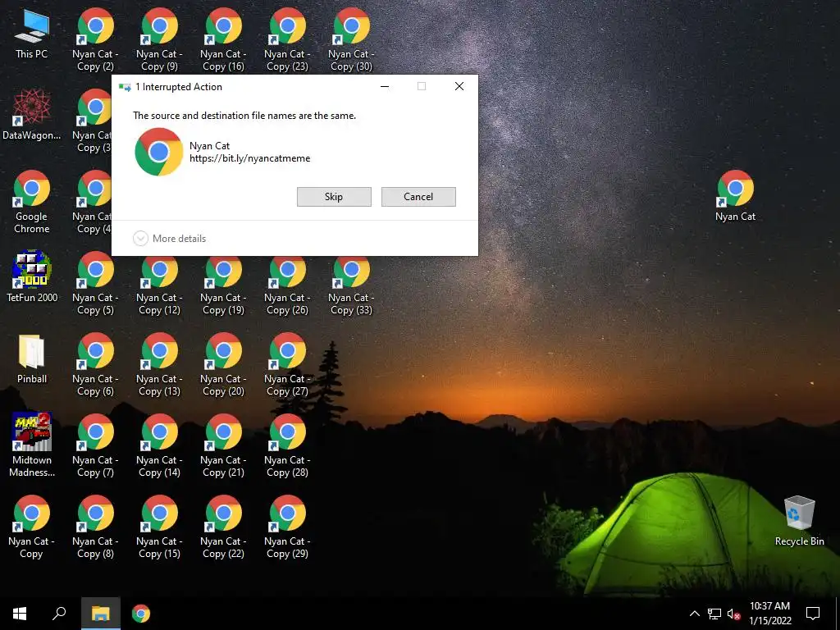Select the Nyan Cat - Copy shortcut without a number
Viewport: 840px width, 630px height.
32,527
